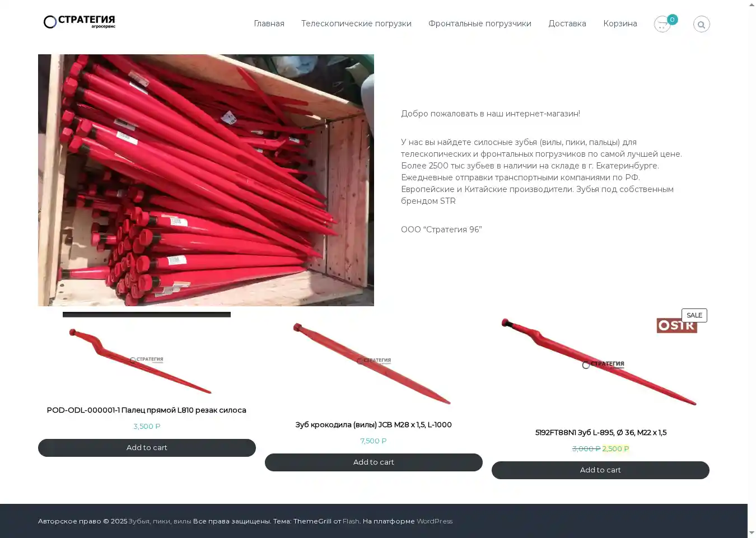Click the search magnifier icon

tap(701, 24)
